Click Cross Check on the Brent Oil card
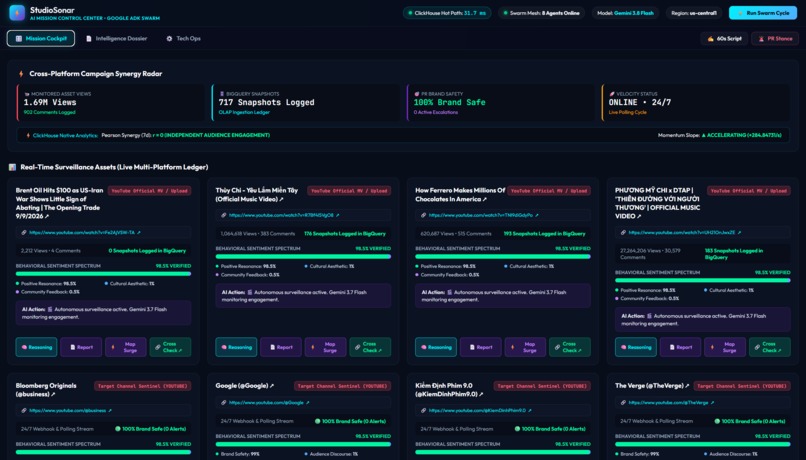This screenshot has width=806, height=460. click(x=170, y=347)
